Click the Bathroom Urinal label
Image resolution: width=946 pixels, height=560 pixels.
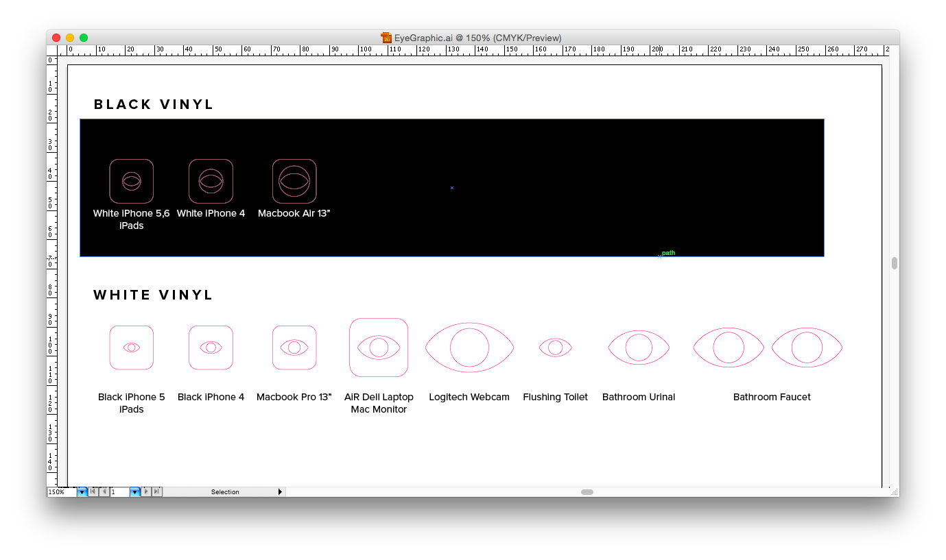[639, 397]
